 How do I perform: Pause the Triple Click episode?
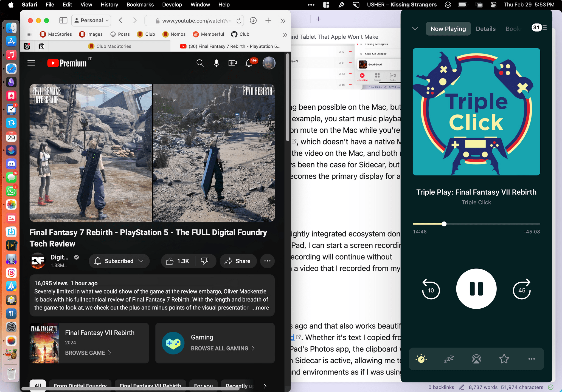476,289
